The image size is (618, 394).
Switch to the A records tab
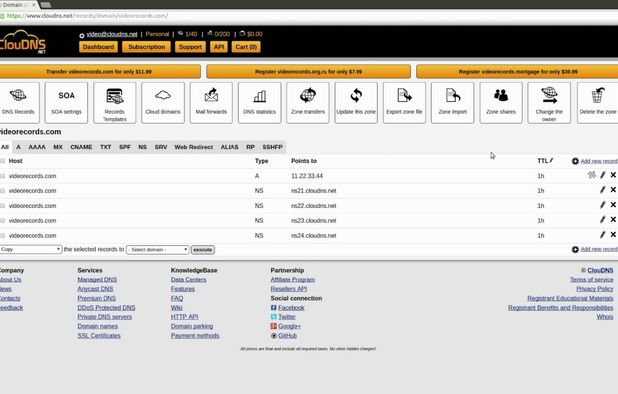click(x=18, y=147)
